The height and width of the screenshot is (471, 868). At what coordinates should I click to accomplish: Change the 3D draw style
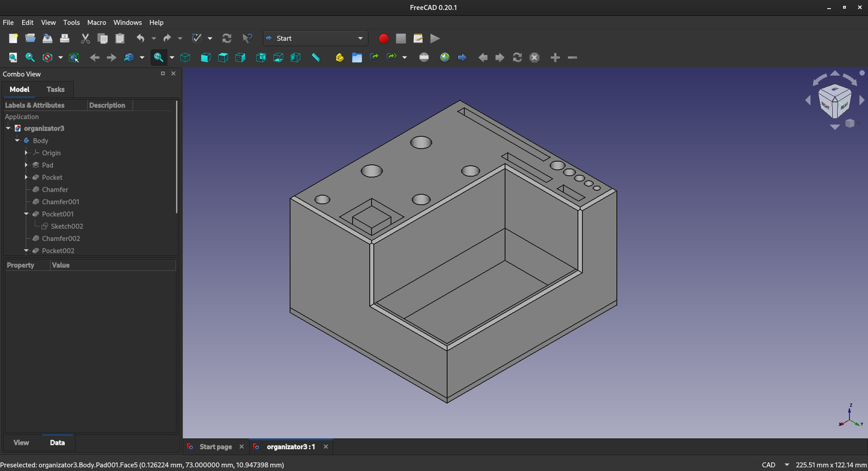point(48,58)
